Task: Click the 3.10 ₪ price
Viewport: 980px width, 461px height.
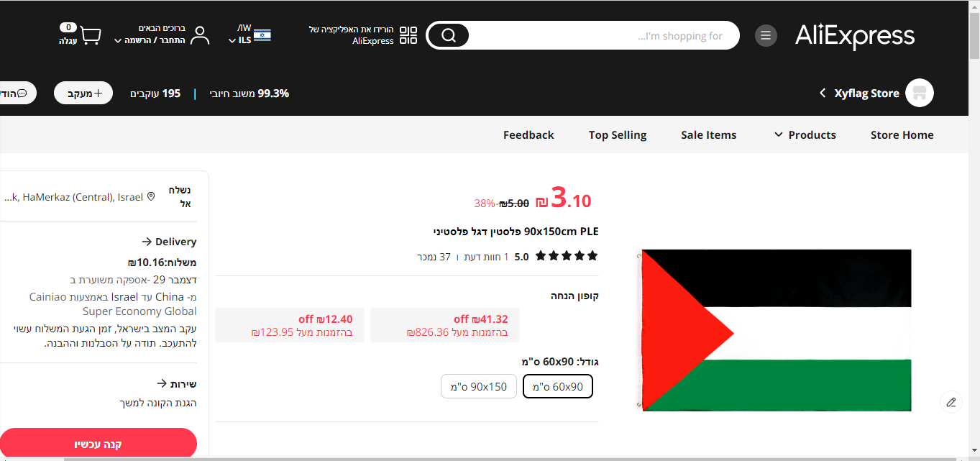Action: (x=564, y=199)
